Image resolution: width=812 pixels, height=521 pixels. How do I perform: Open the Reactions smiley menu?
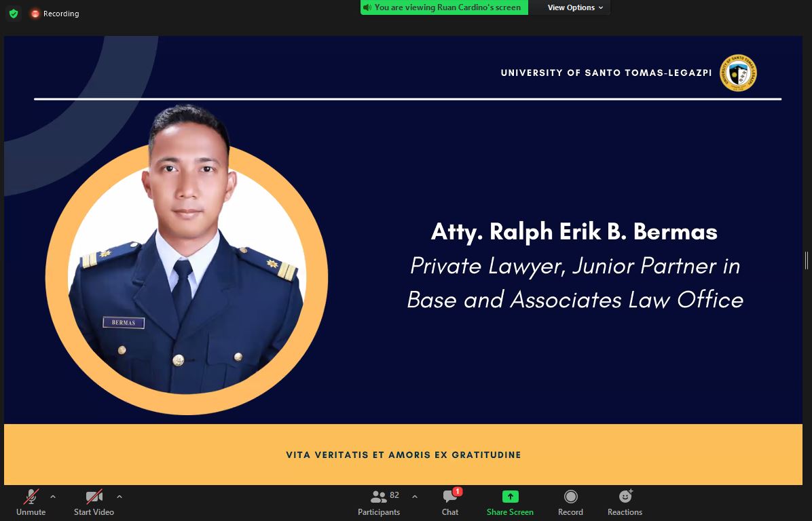tap(625, 503)
